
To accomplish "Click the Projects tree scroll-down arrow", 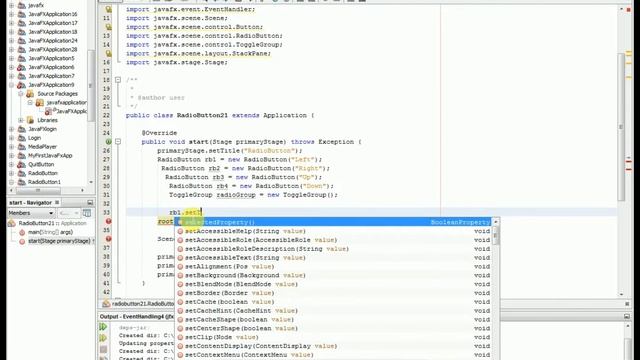I will (x=91, y=182).
